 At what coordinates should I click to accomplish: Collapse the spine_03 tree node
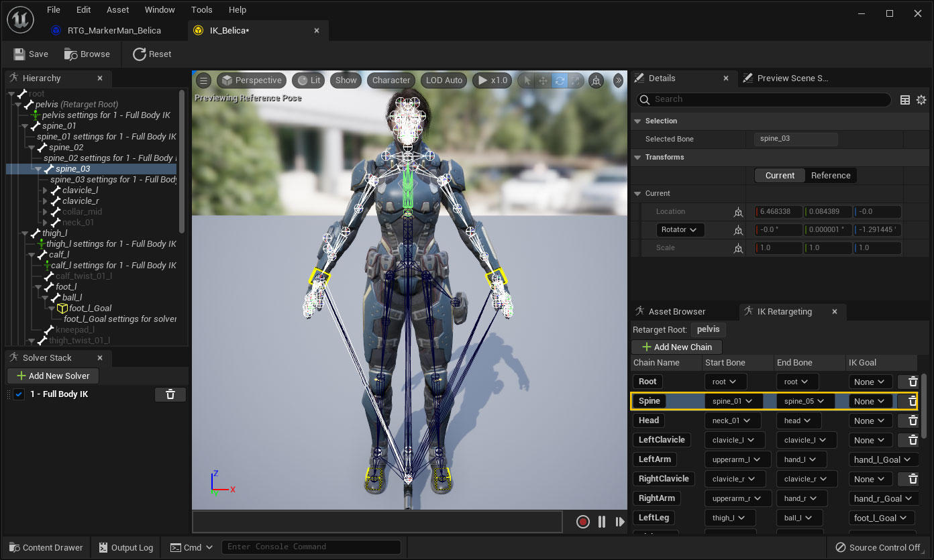click(x=39, y=169)
